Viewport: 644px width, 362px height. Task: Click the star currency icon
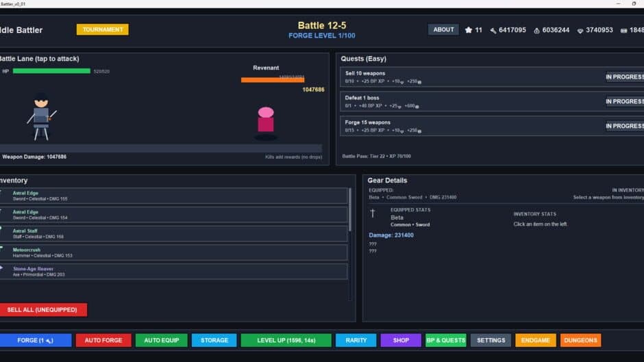click(469, 30)
